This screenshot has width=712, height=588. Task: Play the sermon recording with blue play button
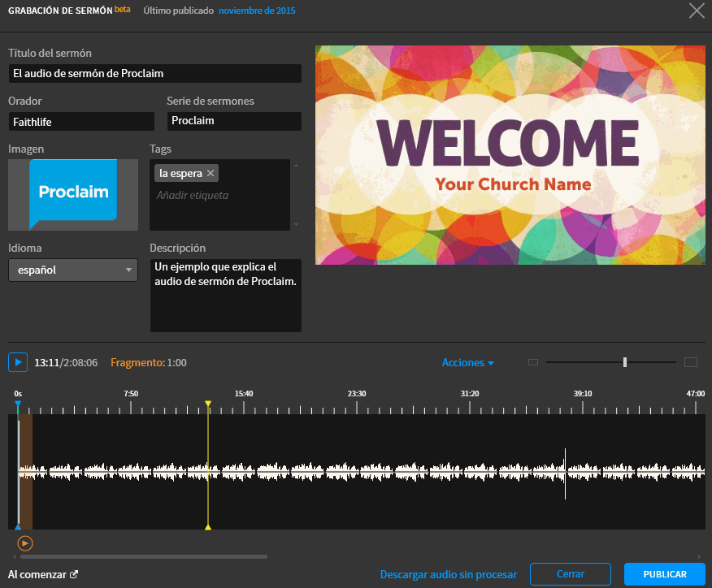tap(18, 362)
